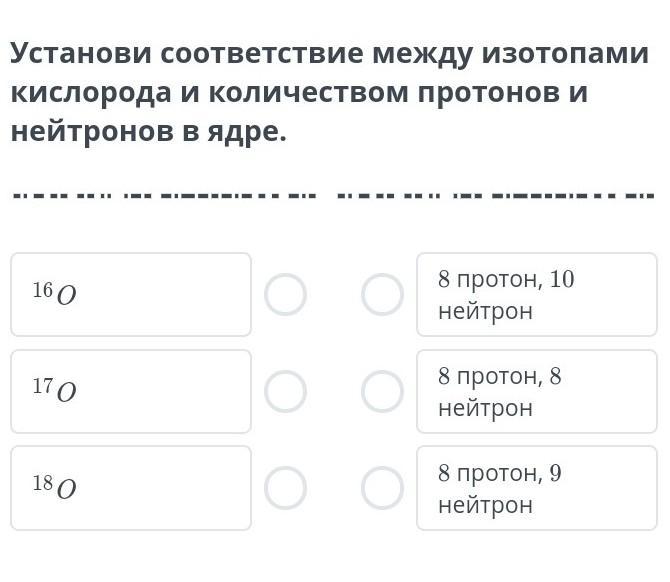Select the circle next to '8 протон, 10 нейтрон'
Viewport: 670px width, 582px height.
pyautogui.click(x=382, y=295)
